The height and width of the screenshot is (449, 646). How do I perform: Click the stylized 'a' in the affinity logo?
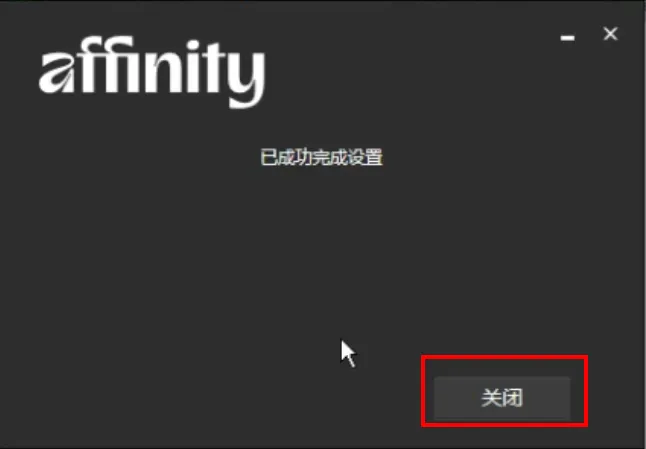tap(56, 73)
